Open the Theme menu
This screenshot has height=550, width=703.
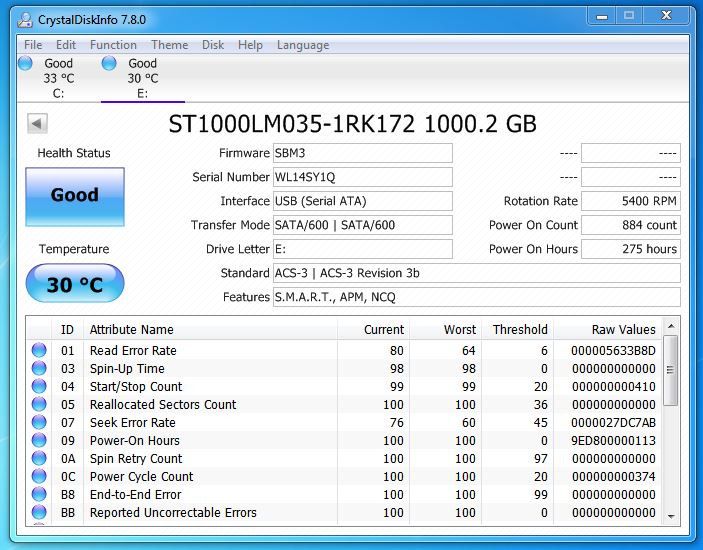point(169,45)
